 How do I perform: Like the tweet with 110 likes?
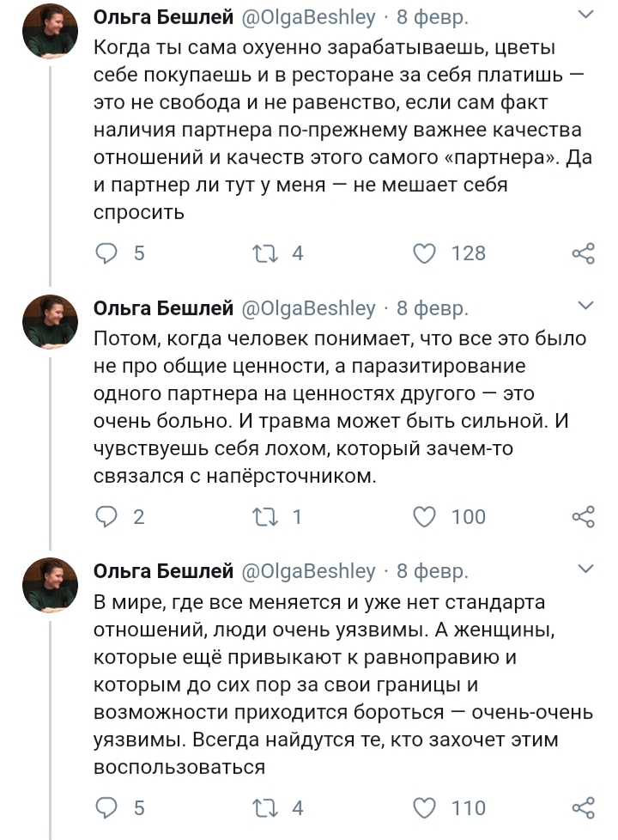[x=424, y=807]
